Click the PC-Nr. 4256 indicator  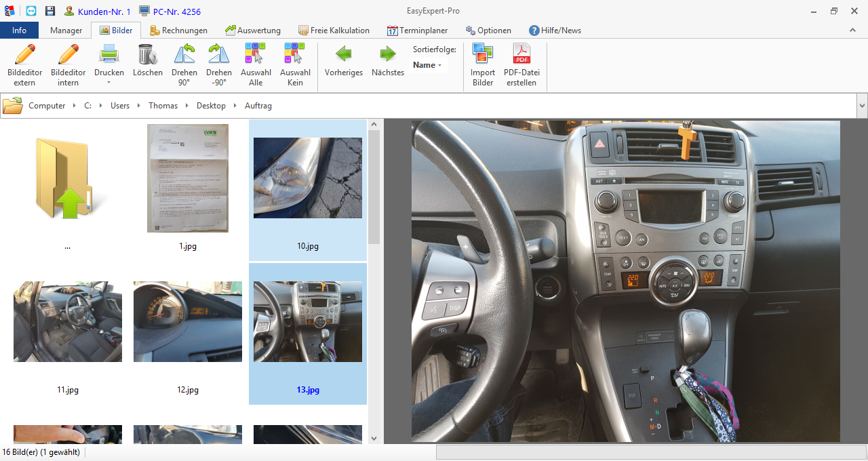coord(170,12)
